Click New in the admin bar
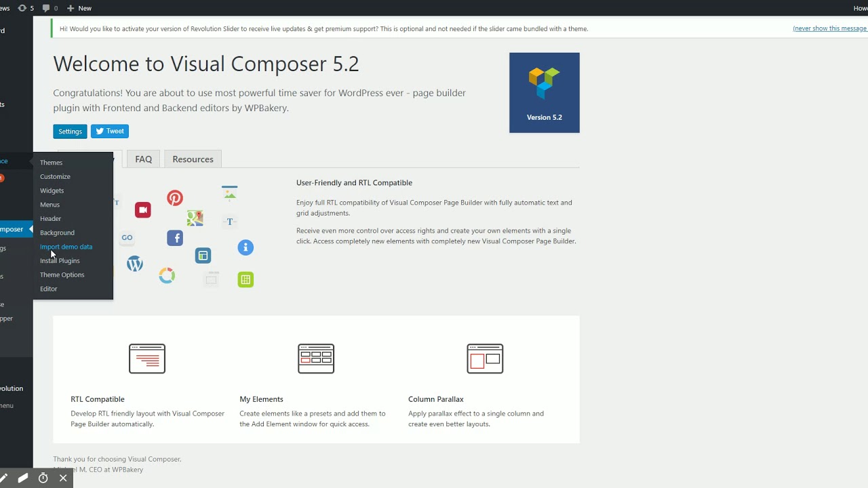 (x=79, y=8)
